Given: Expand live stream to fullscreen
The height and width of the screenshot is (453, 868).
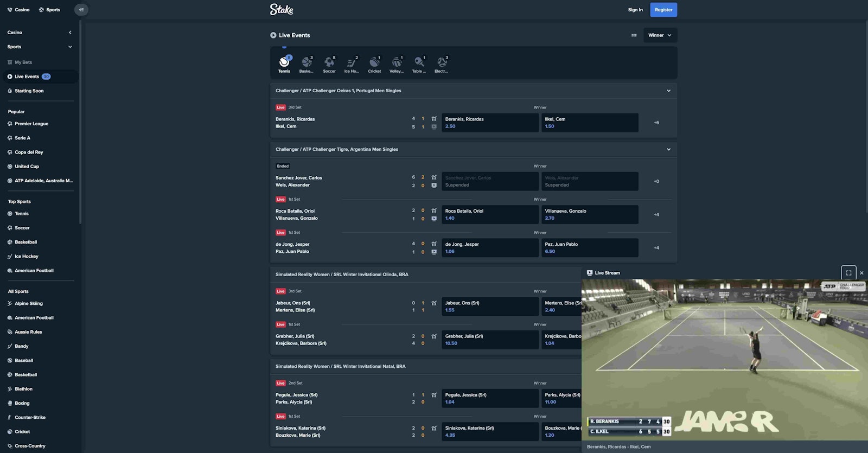Looking at the screenshot, I should [848, 273].
